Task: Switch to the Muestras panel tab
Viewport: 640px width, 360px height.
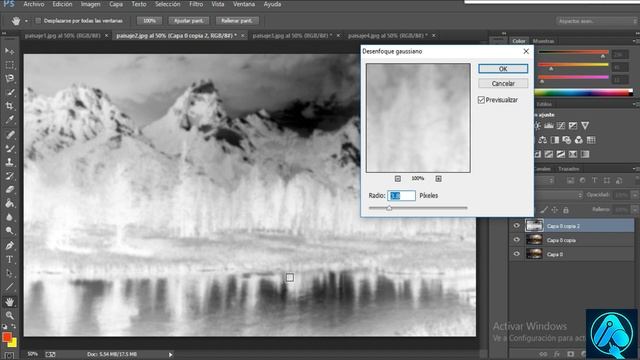Action: pos(543,41)
